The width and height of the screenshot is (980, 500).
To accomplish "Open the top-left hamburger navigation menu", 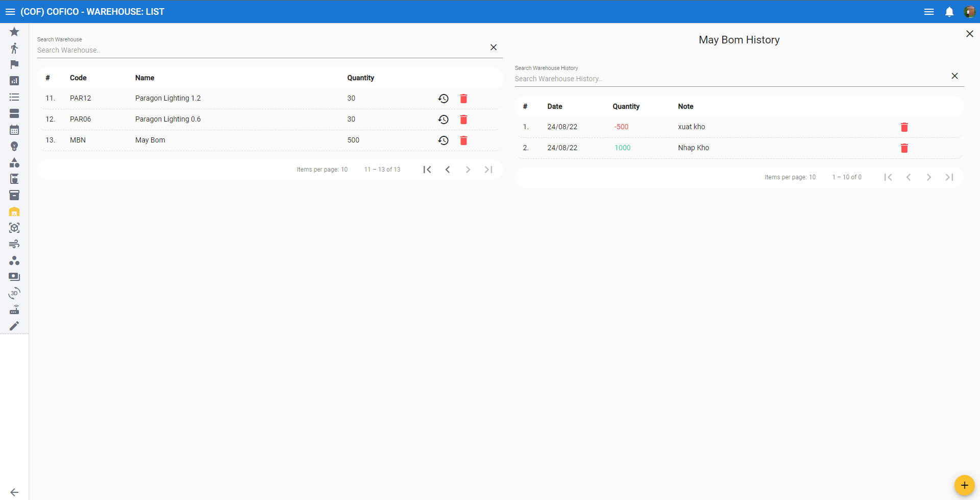I will 10,12.
